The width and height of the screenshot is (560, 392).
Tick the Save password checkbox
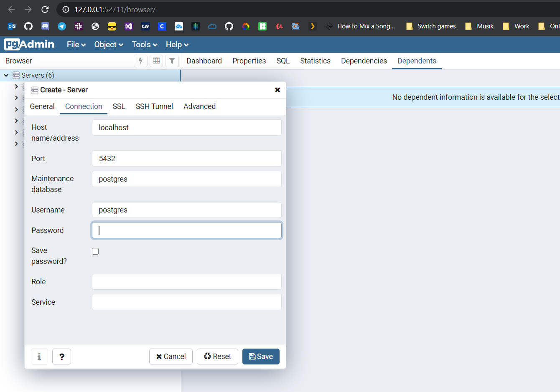pyautogui.click(x=95, y=251)
